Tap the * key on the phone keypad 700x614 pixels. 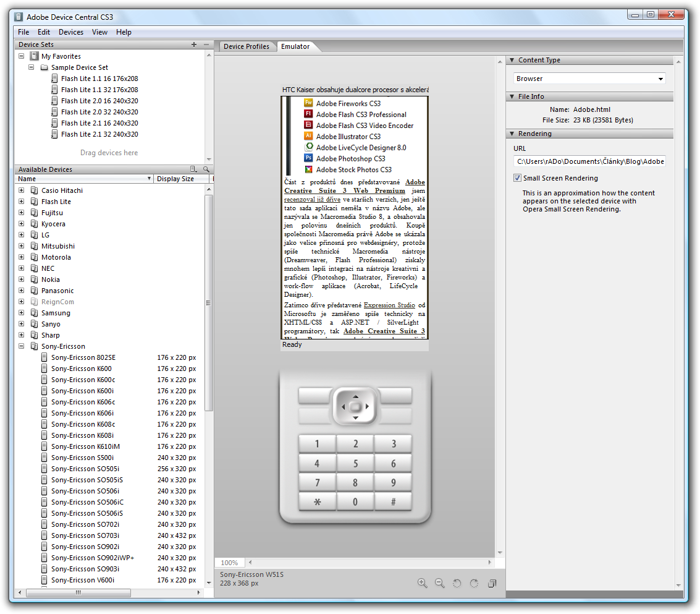click(x=317, y=502)
